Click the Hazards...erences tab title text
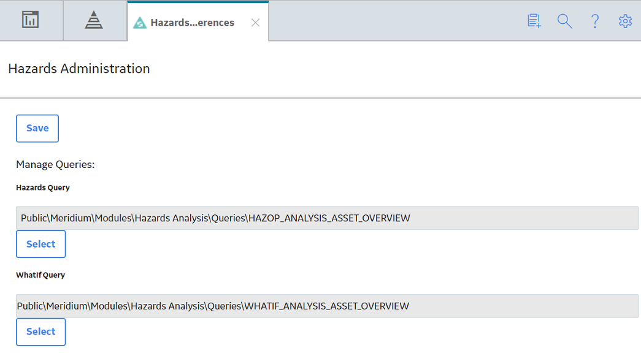Viewport: 641px width, 364px height. click(192, 23)
